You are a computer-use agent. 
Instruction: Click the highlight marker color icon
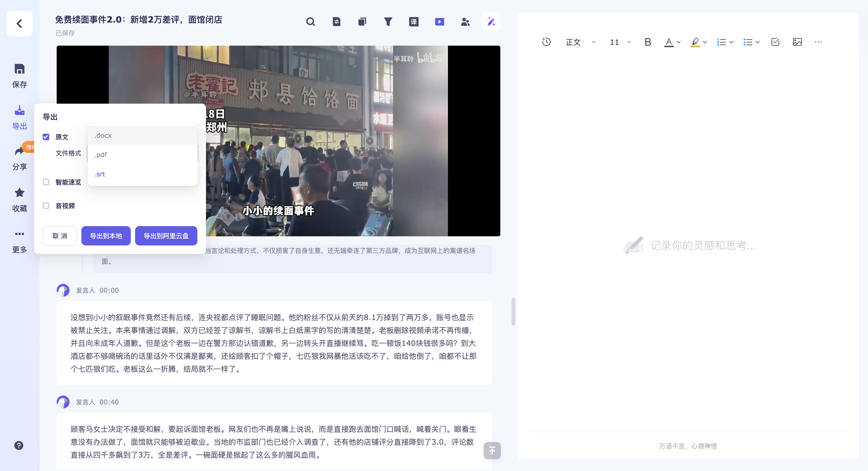(x=695, y=42)
